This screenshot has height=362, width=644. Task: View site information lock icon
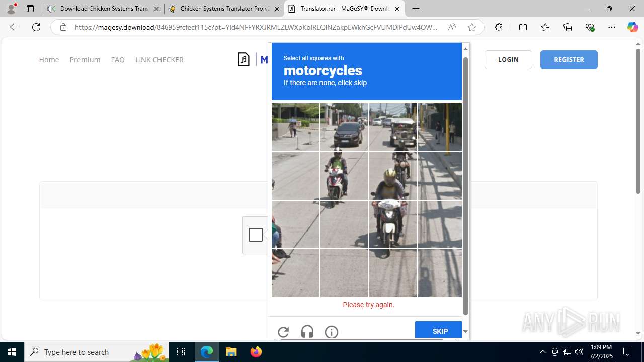pyautogui.click(x=63, y=27)
